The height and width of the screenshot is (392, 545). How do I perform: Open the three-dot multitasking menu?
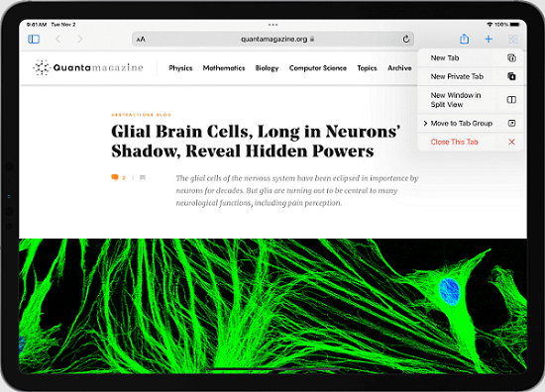click(272, 25)
